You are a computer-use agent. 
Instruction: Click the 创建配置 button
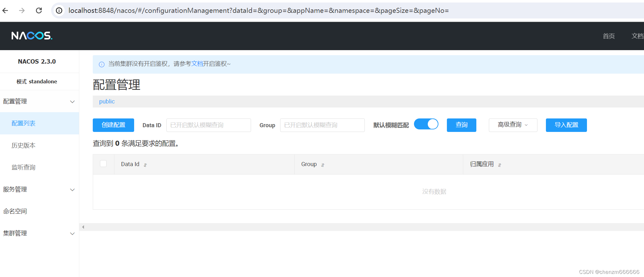(113, 125)
